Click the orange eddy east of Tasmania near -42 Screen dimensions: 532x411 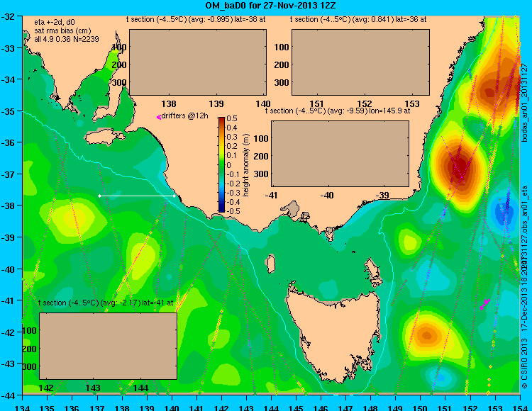point(426,335)
